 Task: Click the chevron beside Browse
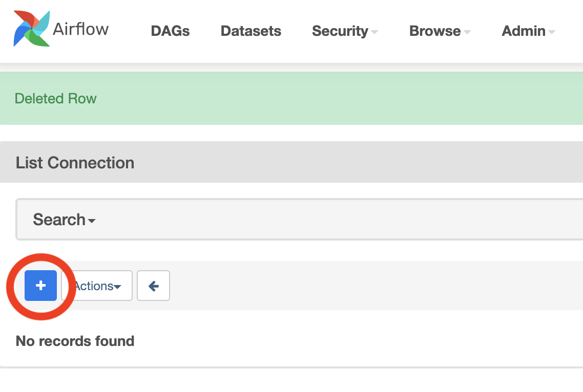[x=467, y=32]
